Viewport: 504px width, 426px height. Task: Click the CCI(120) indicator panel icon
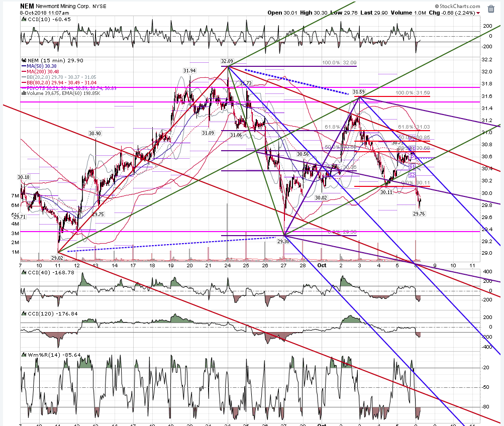[24, 313]
